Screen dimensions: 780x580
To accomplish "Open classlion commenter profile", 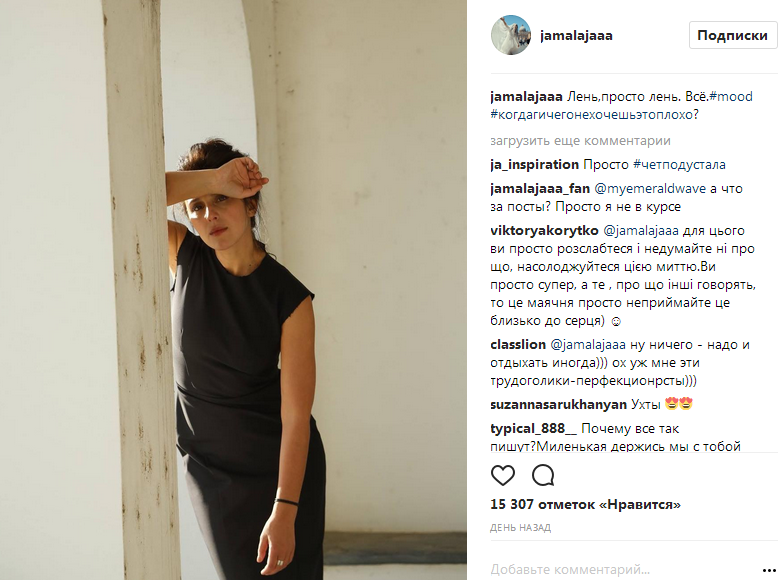I will tap(518, 345).
